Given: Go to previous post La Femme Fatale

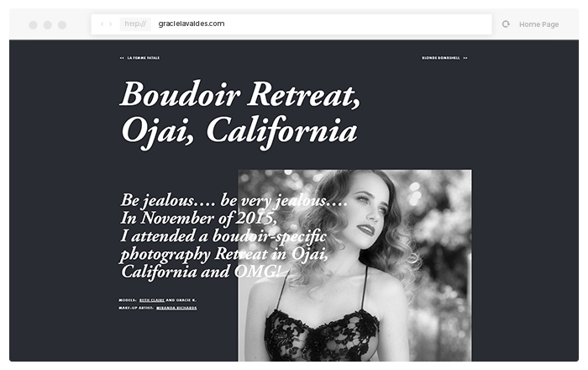Looking at the screenshot, I should pos(144,58).
